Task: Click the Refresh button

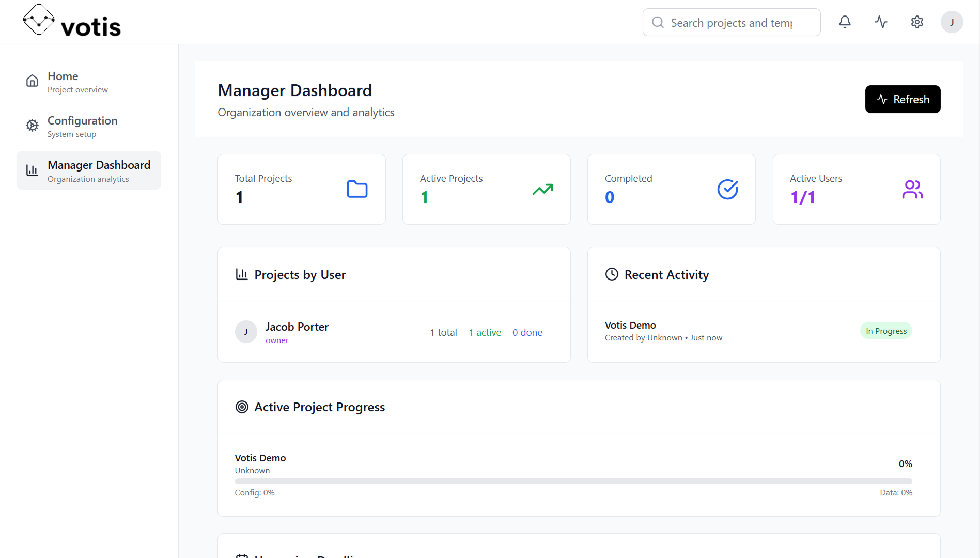Action: click(x=903, y=99)
